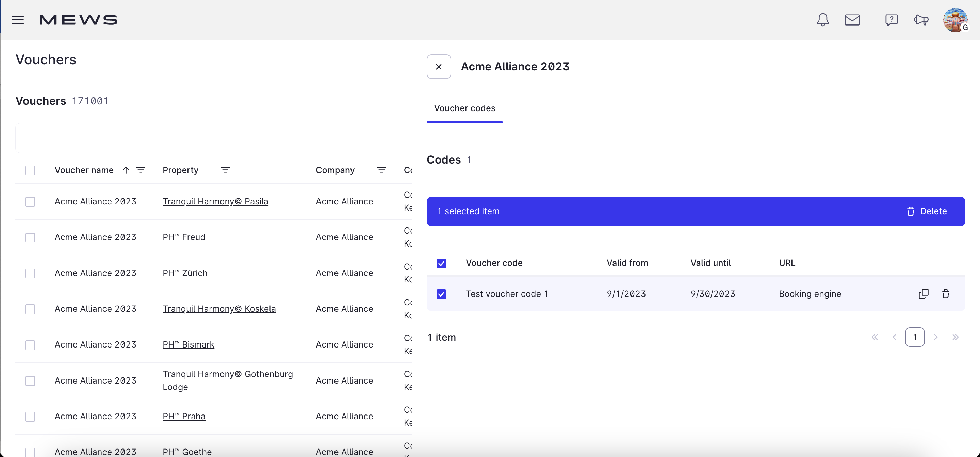The width and height of the screenshot is (980, 457).
Task: Uncheck Test voucher code 1 checkbox
Action: click(441, 294)
